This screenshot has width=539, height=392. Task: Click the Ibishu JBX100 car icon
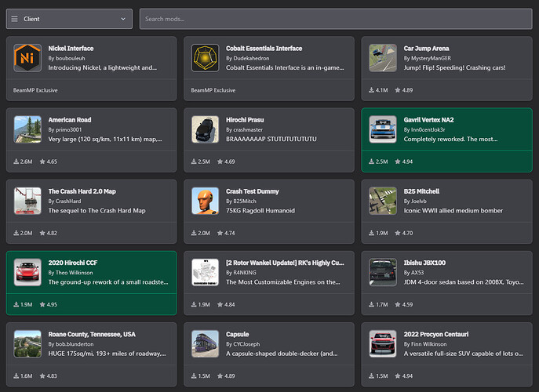(383, 272)
